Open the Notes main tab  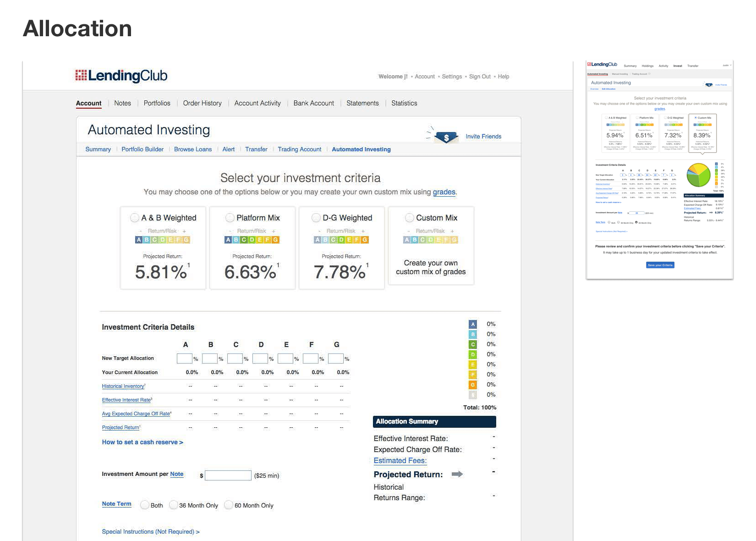pos(122,103)
